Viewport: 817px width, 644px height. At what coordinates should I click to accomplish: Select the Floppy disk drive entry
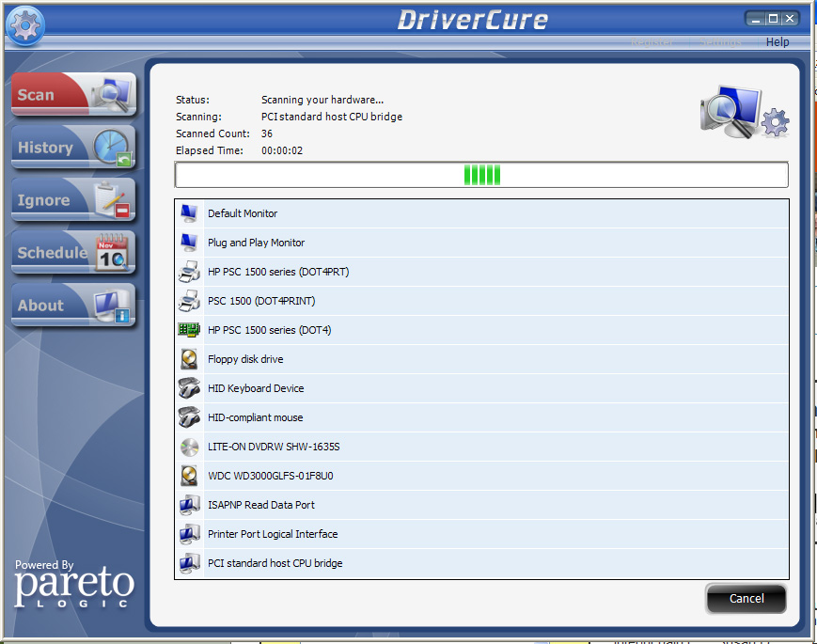[x=481, y=359]
